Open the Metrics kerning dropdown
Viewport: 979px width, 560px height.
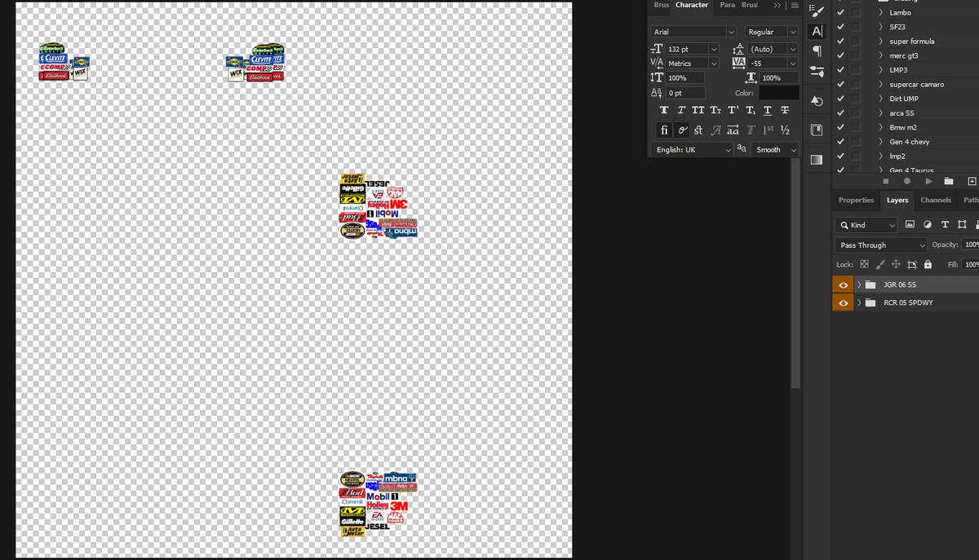point(714,64)
